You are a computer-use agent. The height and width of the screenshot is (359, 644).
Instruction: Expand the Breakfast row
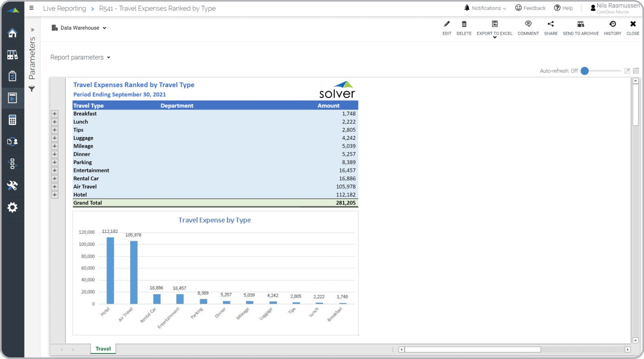coord(55,114)
